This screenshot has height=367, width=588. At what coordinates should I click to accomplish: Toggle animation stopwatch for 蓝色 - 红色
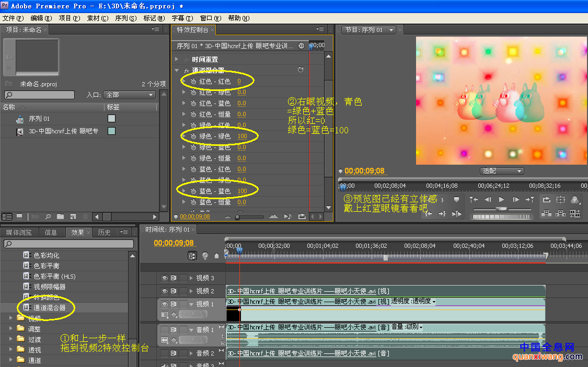(x=193, y=169)
